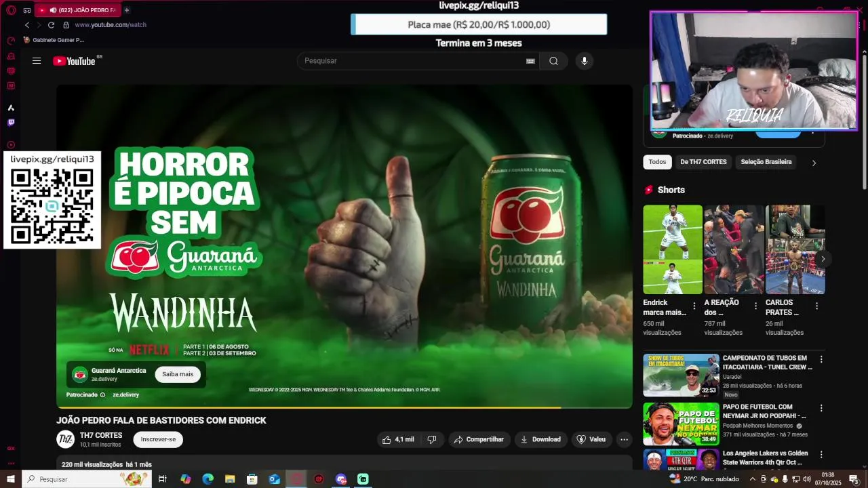Reload the YouTube page
The image size is (868, 488).
click(51, 25)
